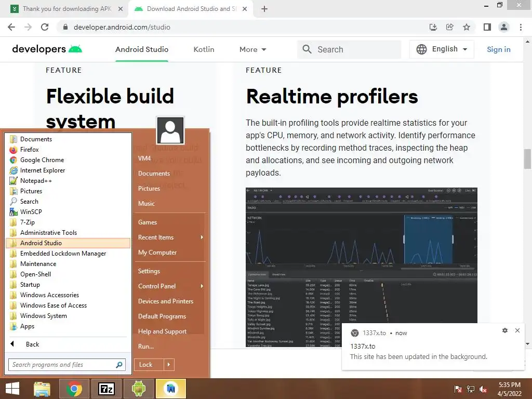Click the Chrome taskbar icon
Image resolution: width=532 pixels, height=399 pixels.
(x=74, y=389)
